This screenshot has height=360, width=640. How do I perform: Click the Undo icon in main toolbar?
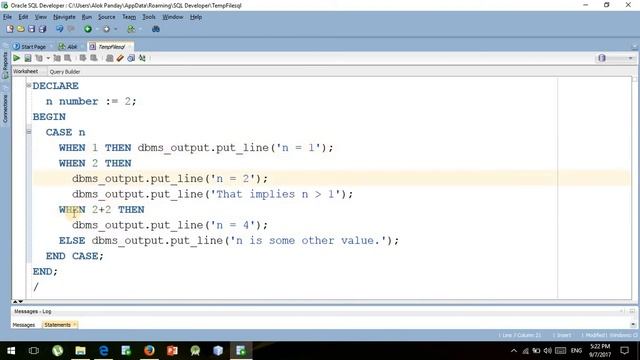tap(60, 29)
